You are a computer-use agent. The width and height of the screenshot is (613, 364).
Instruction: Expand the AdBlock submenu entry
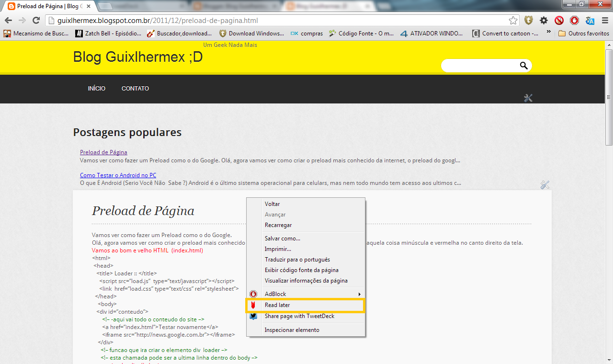tap(306, 294)
